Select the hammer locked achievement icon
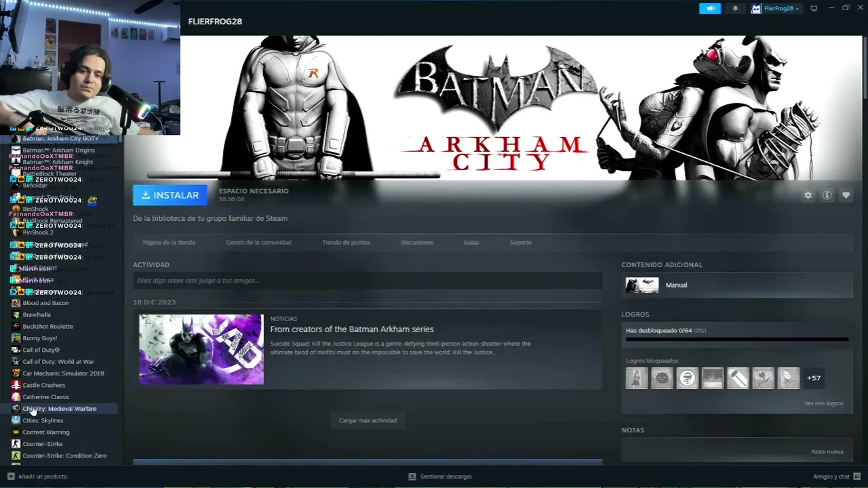The width and height of the screenshot is (868, 488). 738,378
